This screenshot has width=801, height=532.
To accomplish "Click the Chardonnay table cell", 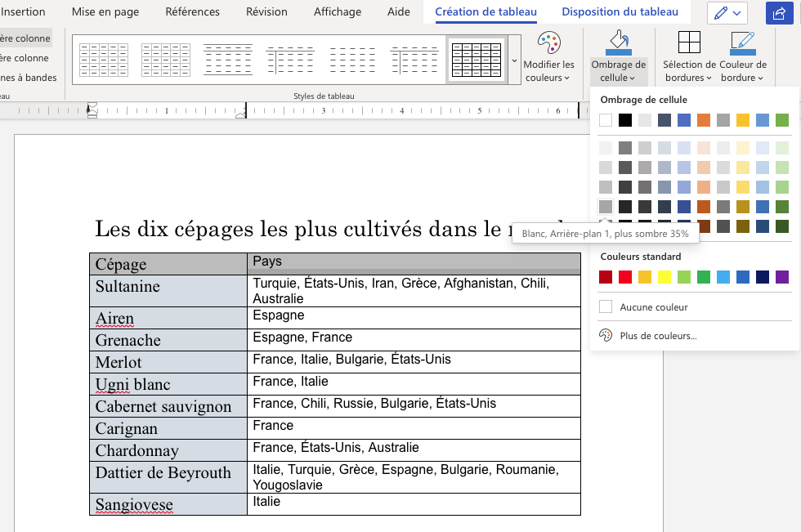I will [x=168, y=449].
